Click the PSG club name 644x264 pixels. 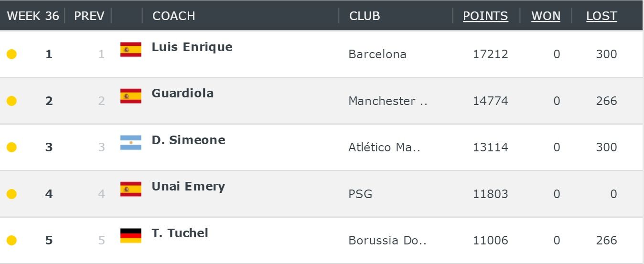coord(360,194)
